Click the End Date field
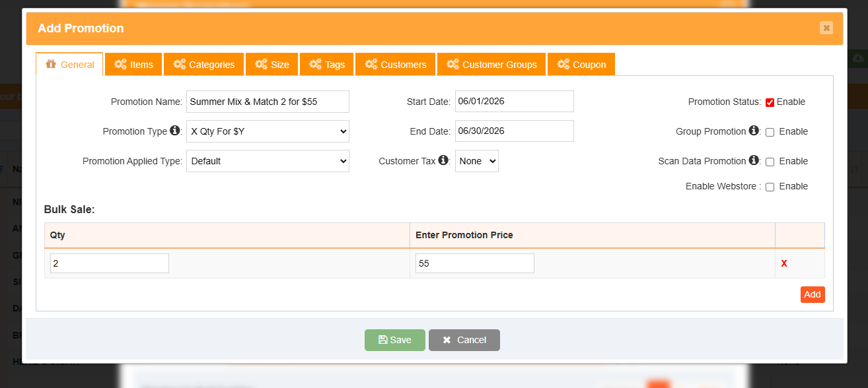Image resolution: width=868 pixels, height=388 pixels. tap(515, 131)
